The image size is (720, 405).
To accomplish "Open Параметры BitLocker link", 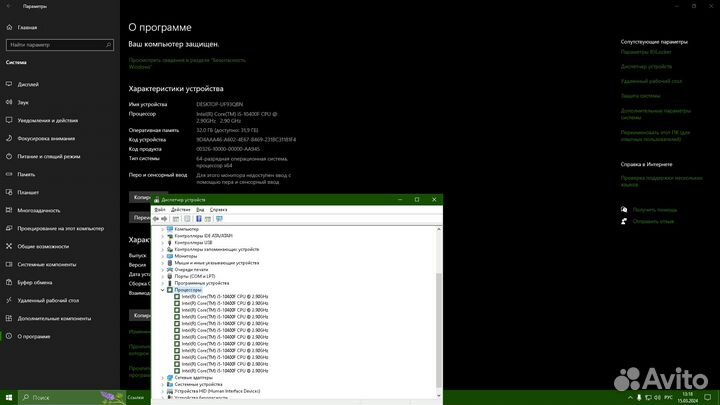I will [x=646, y=52].
